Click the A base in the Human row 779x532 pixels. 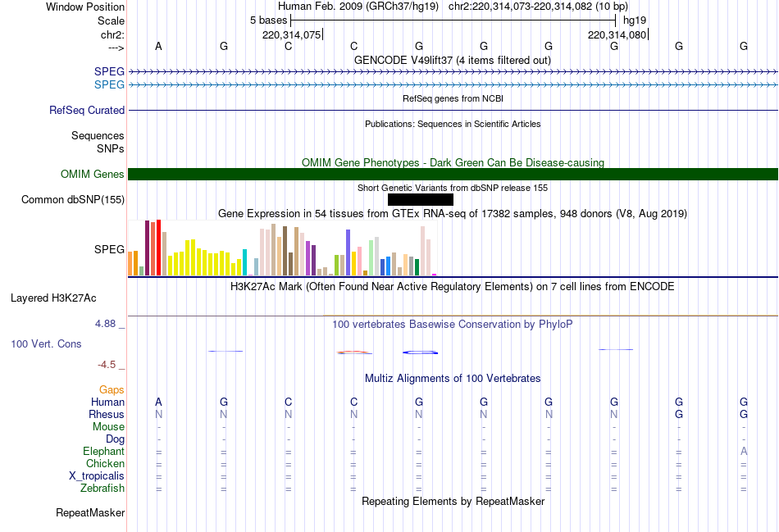(158, 402)
